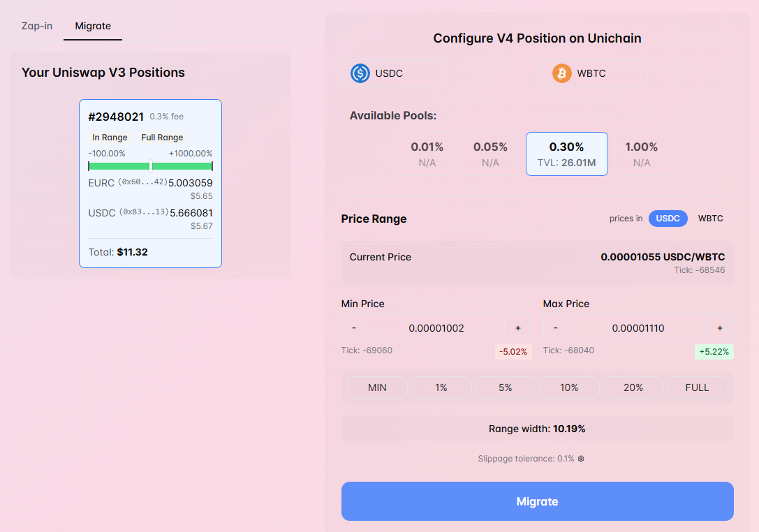Click the EURC amount 5.003059
The image size is (759, 532).
coord(190,183)
